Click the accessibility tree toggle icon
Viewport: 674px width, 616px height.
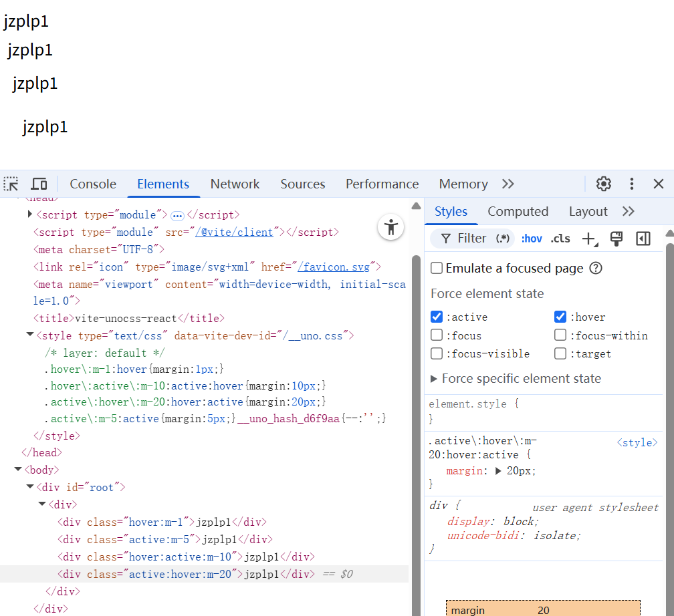click(x=390, y=226)
